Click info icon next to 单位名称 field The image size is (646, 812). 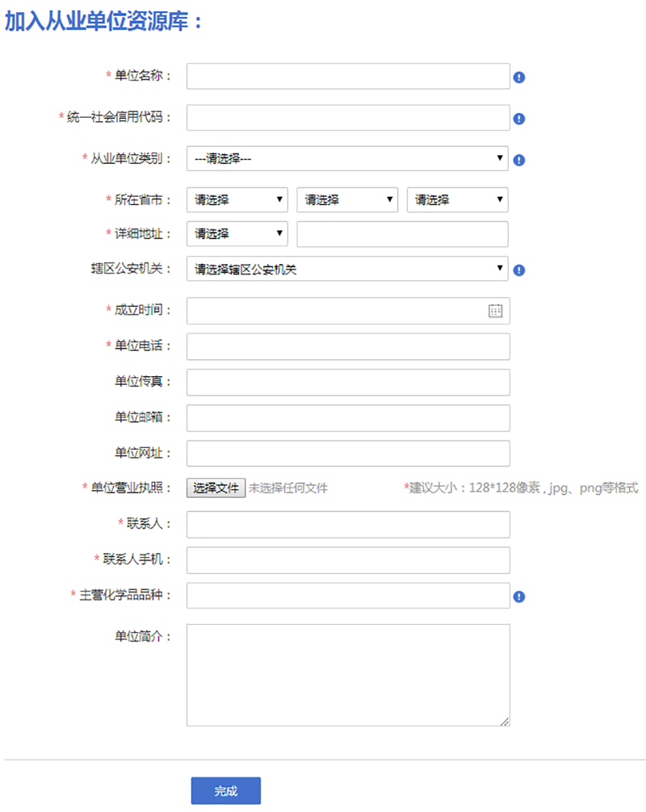[519, 77]
